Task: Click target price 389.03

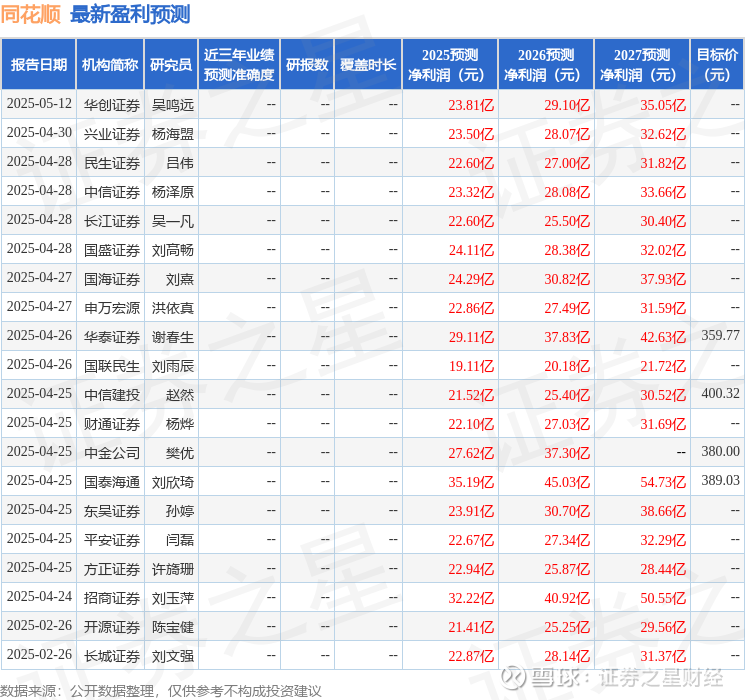Action: click(x=720, y=480)
